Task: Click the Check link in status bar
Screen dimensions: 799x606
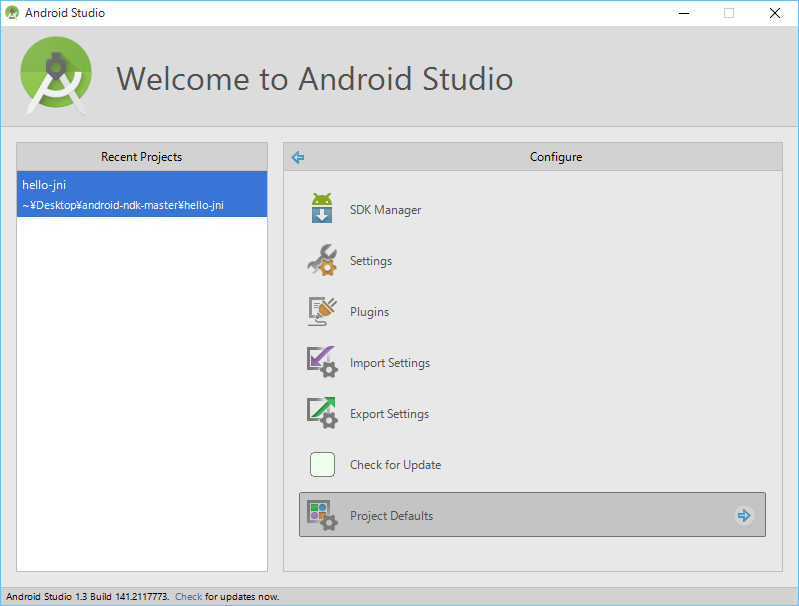Action: pos(188,596)
